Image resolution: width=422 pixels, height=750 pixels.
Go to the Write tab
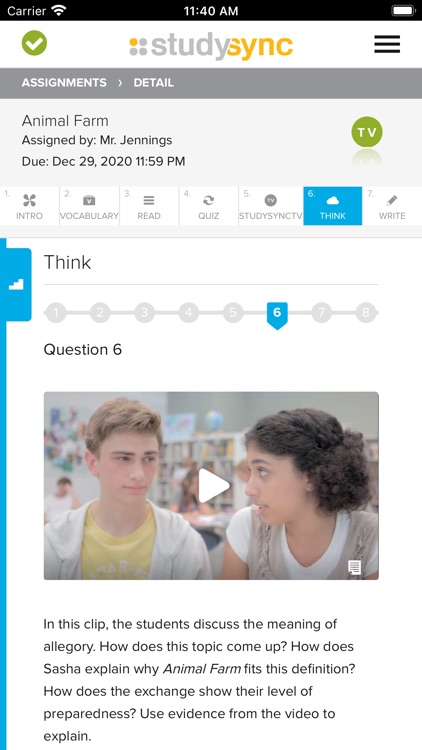tap(392, 206)
